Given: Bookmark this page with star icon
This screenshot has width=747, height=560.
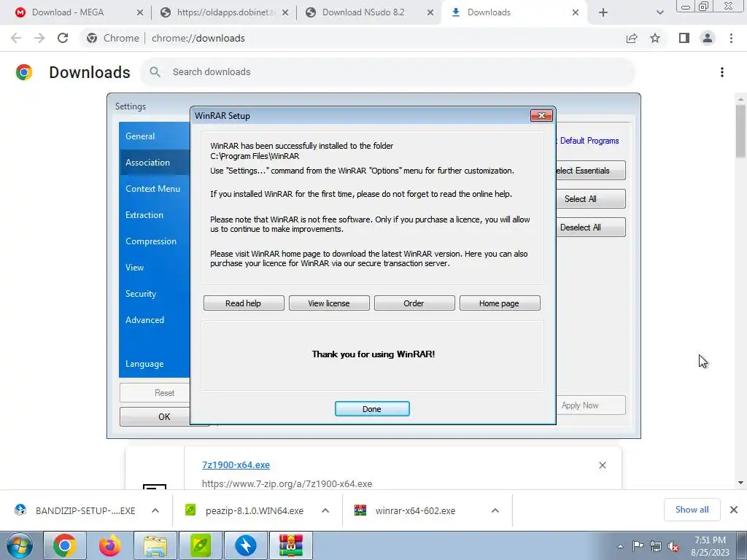Looking at the screenshot, I should pos(655,38).
